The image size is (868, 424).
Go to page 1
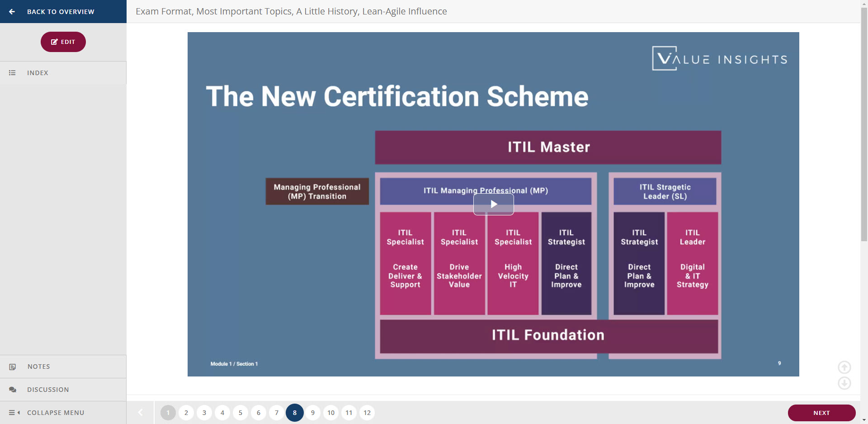point(168,413)
